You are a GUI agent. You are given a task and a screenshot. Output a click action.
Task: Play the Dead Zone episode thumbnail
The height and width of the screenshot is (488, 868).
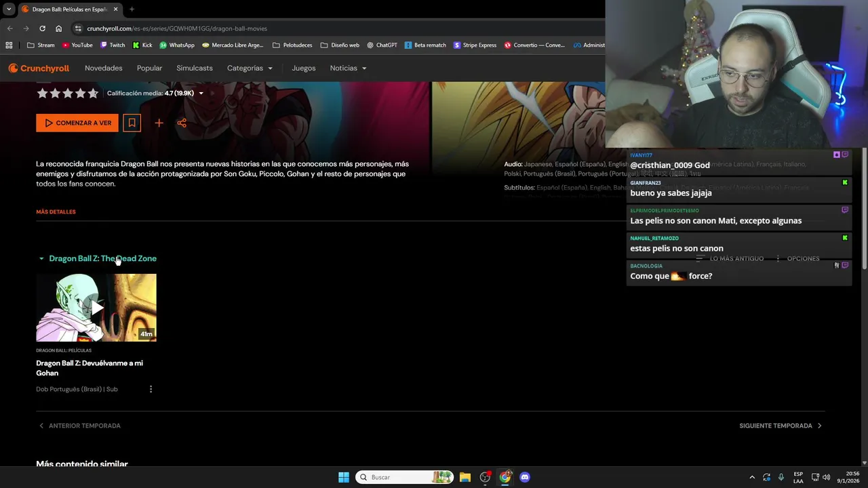(96, 308)
